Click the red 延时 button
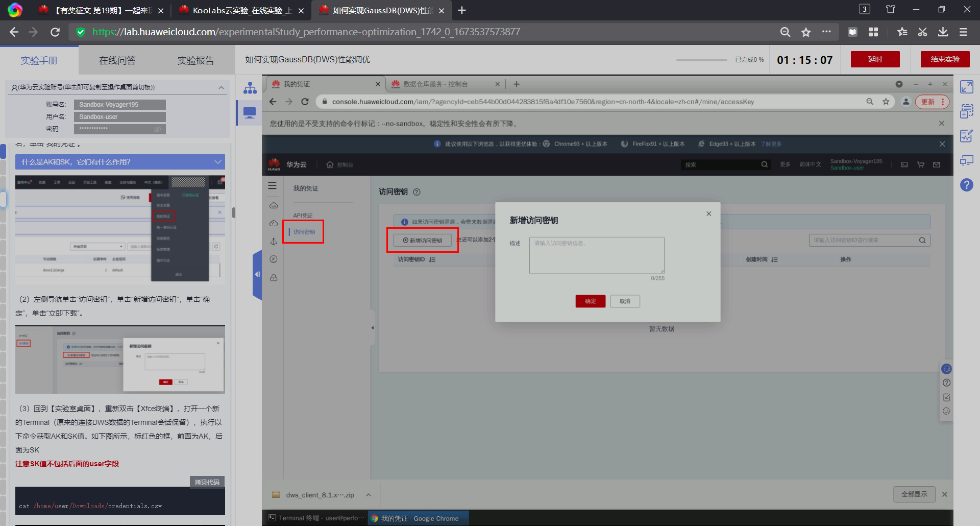 [x=875, y=59]
